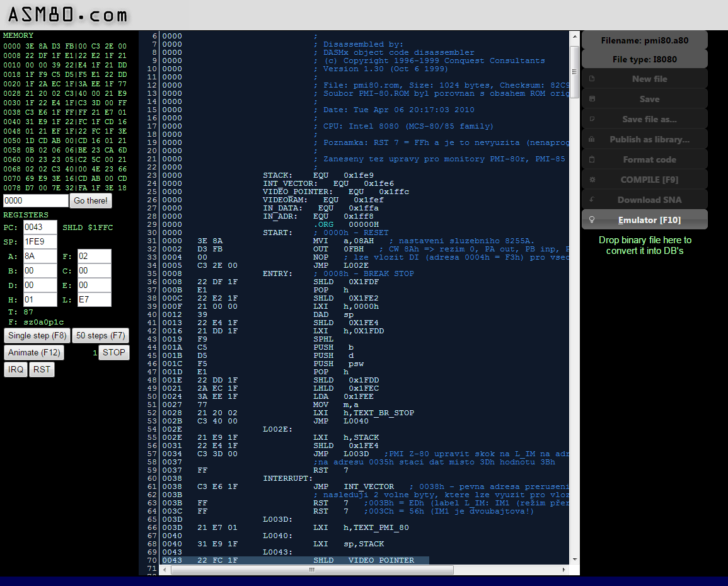
Task: Click the Format code clipboard icon
Action: coord(591,159)
